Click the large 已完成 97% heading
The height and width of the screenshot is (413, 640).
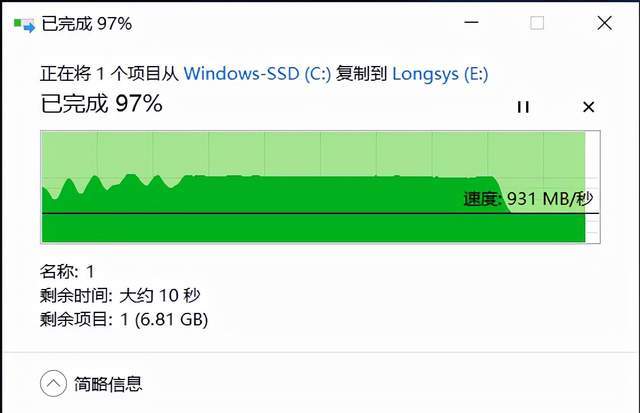(101, 103)
